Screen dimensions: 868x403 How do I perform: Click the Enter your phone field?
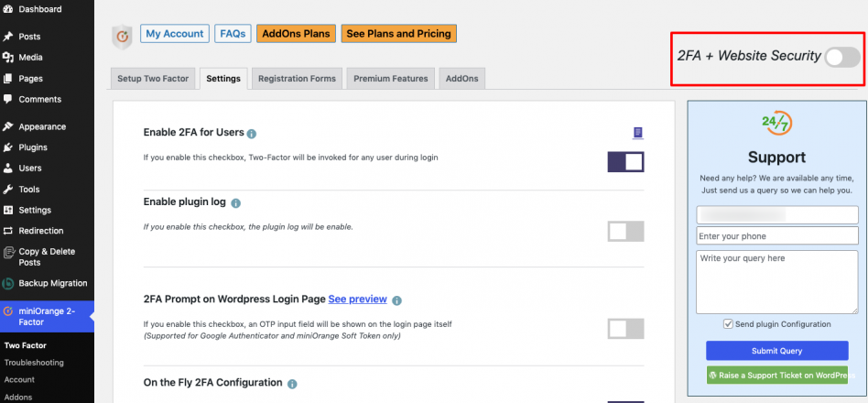[x=776, y=235]
